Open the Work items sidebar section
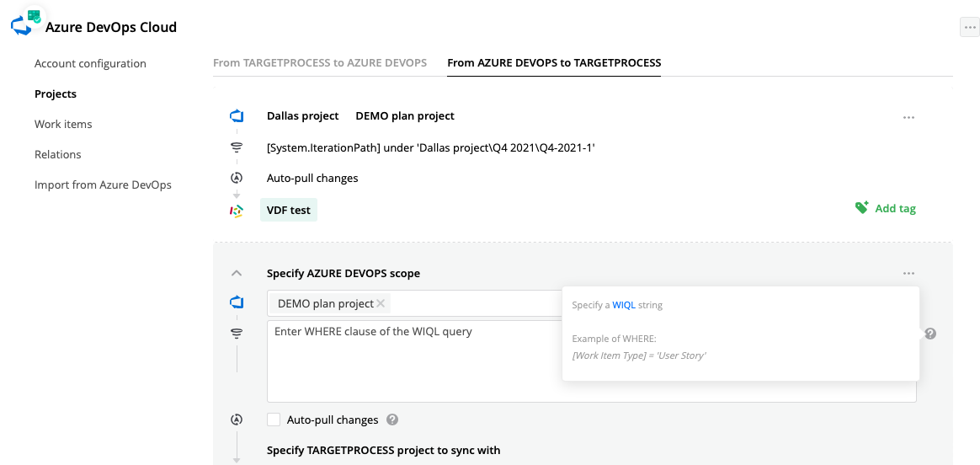Viewport: 980px width, 465px height. [x=63, y=124]
